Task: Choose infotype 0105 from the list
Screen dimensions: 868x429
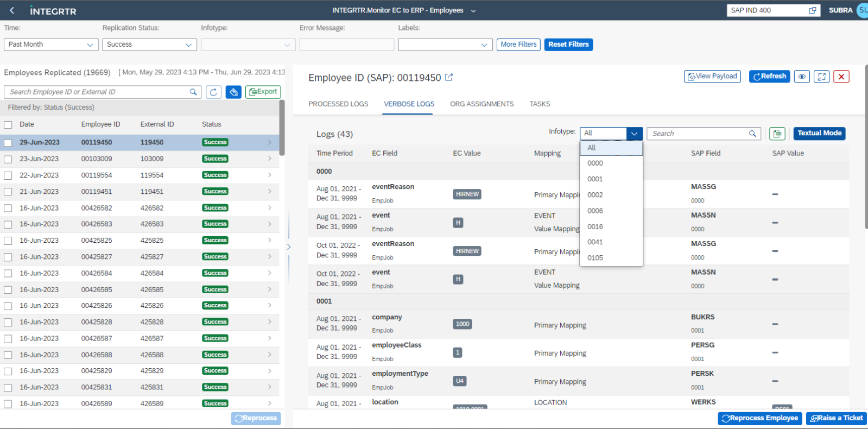Action: 611,258
